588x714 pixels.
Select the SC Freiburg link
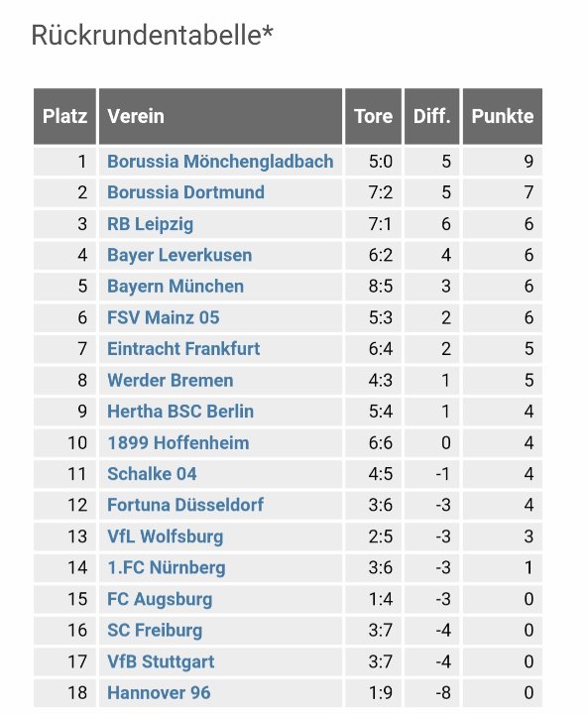155,631
